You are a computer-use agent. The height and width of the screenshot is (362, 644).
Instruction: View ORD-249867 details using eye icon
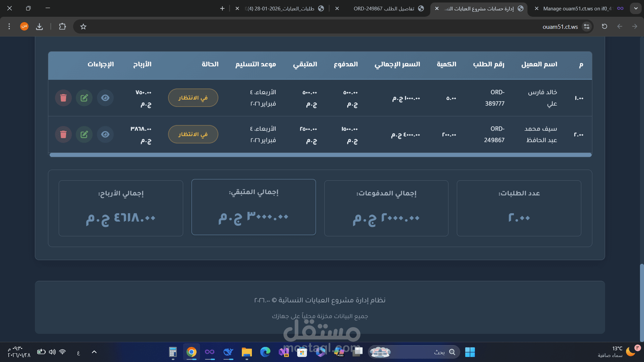105,134
